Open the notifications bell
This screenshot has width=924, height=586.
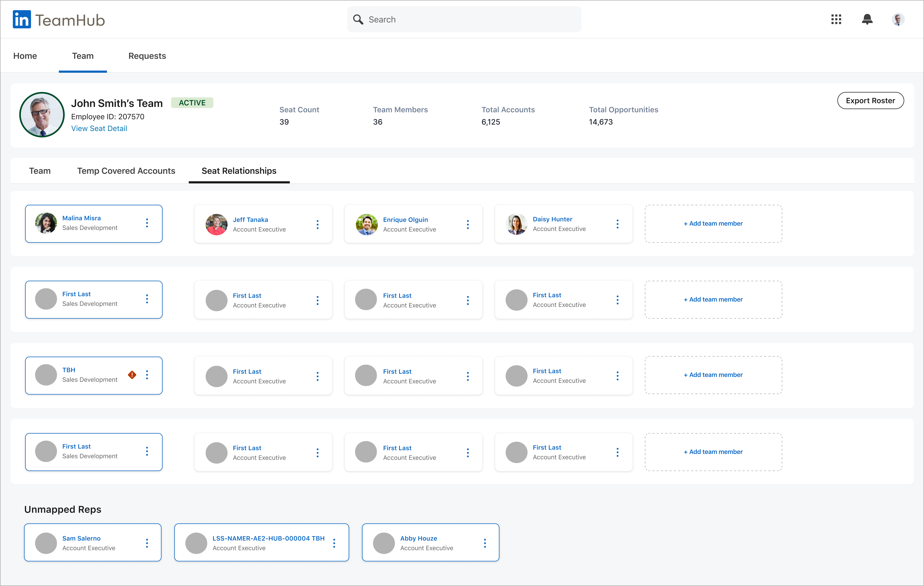point(867,20)
